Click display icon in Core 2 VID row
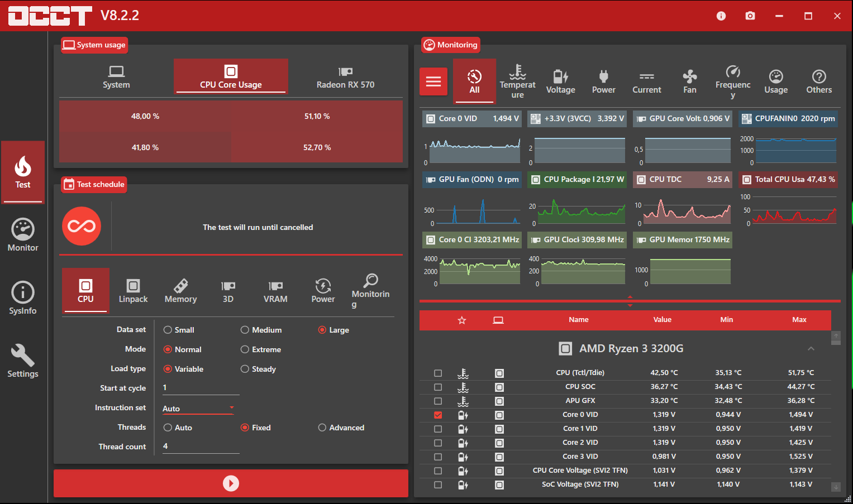The height and width of the screenshot is (504, 853). [x=499, y=443]
